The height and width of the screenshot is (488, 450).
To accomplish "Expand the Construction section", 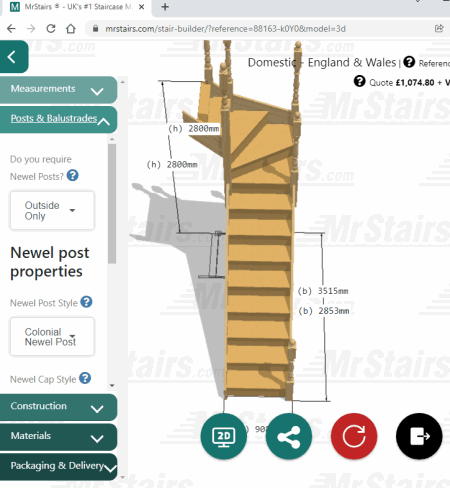I will (x=58, y=407).
